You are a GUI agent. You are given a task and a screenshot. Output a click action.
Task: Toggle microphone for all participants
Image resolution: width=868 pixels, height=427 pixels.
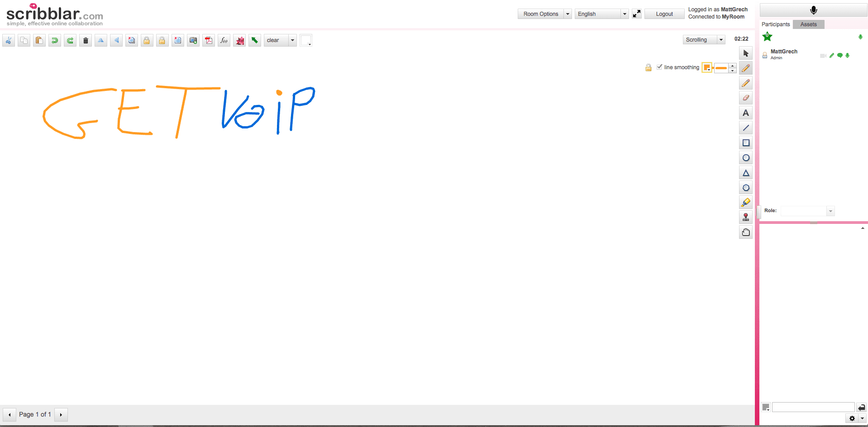860,37
